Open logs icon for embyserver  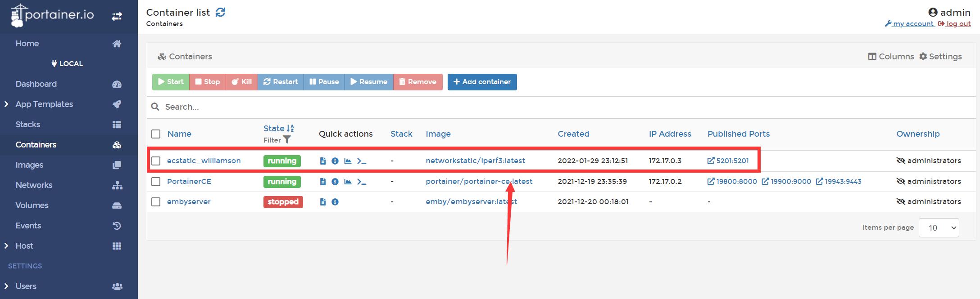[x=323, y=202]
